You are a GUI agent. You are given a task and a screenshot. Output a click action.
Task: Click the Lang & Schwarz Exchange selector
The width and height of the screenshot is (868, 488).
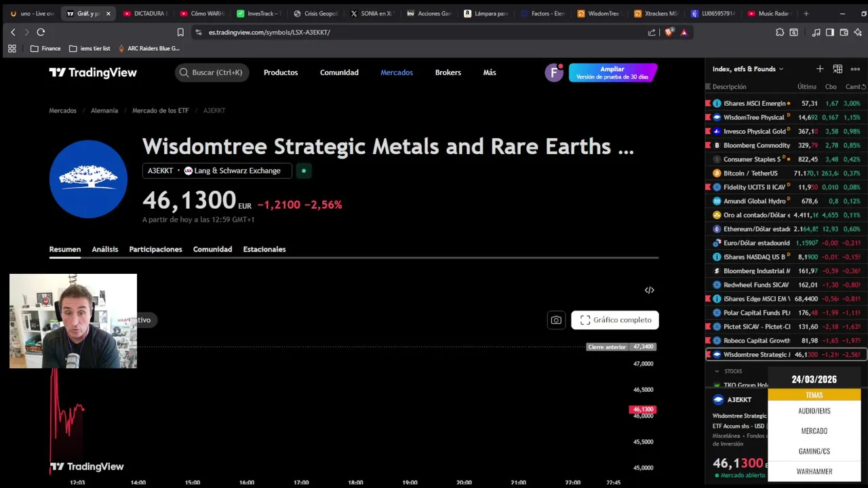click(x=217, y=171)
